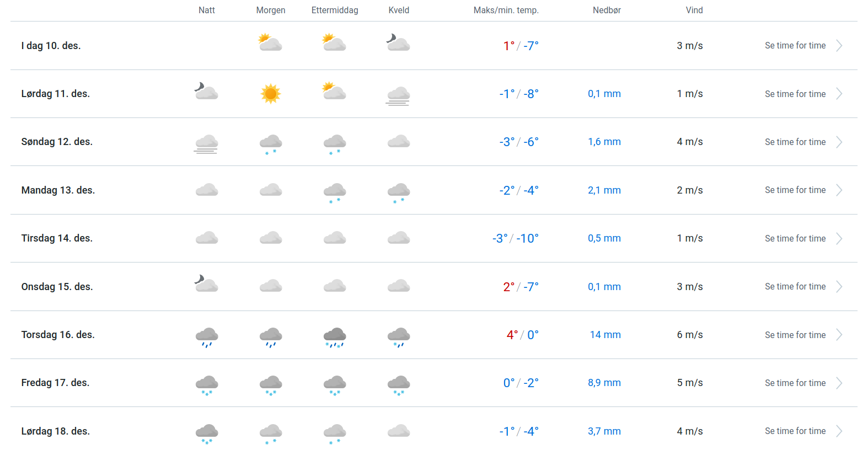Expand the Fredag 17. des. row chevron
Viewport: 868px width, 455px height.
839,383
